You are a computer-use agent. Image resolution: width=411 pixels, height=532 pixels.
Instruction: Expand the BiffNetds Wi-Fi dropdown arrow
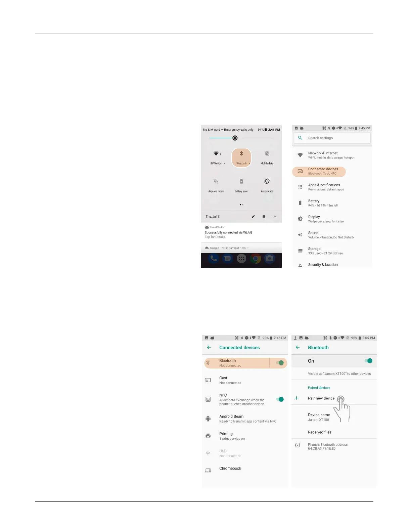click(x=224, y=164)
